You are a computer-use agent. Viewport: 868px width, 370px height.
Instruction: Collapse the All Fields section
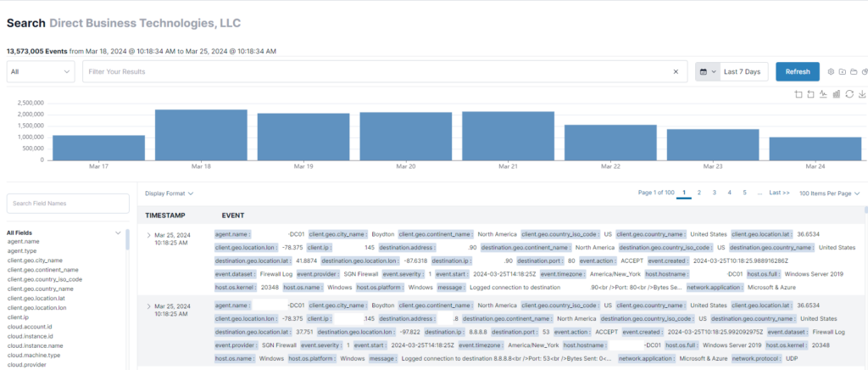point(118,233)
